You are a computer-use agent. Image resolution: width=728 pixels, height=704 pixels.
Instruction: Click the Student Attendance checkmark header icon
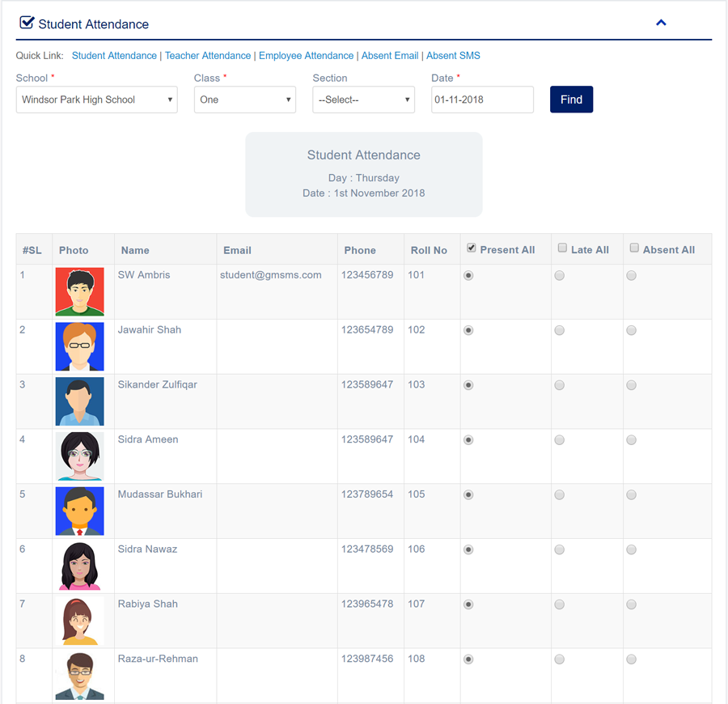[x=27, y=23]
